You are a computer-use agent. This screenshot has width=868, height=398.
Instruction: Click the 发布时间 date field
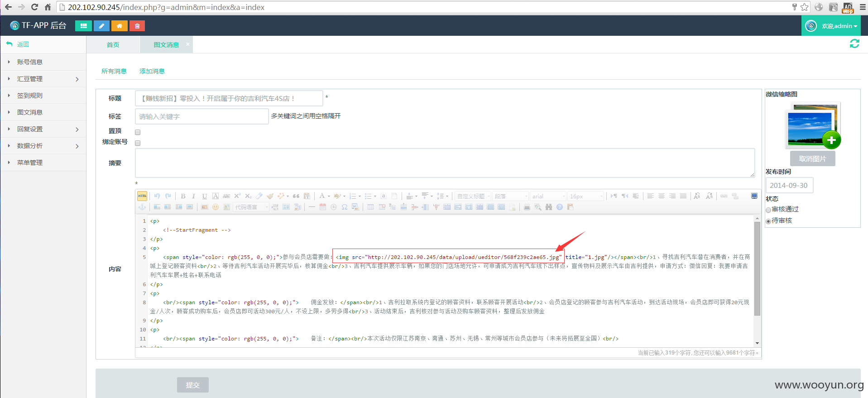pyautogui.click(x=789, y=185)
